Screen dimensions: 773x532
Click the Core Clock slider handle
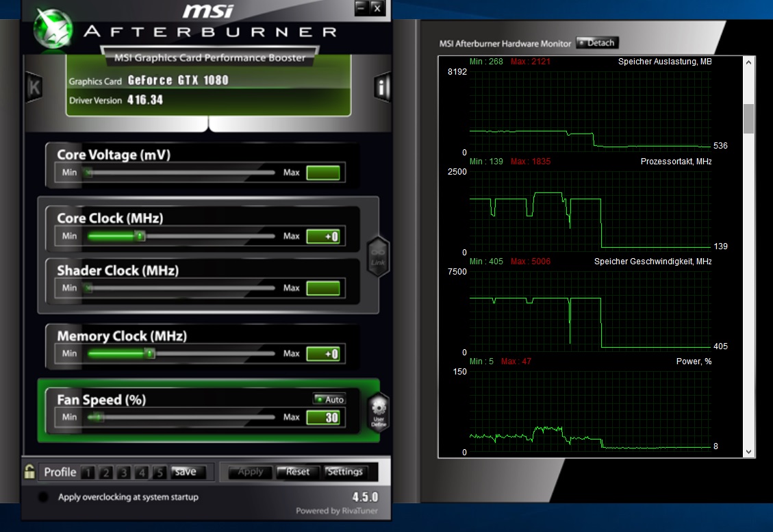(140, 236)
